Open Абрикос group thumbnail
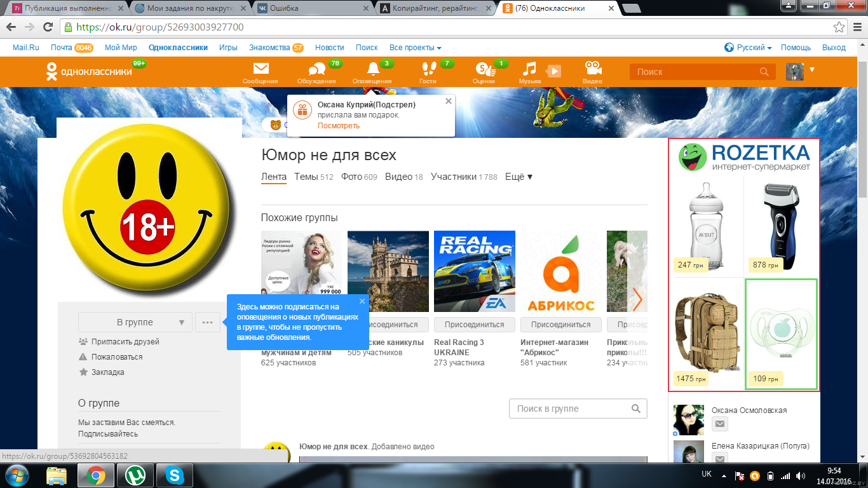The width and height of the screenshot is (868, 488). point(561,271)
